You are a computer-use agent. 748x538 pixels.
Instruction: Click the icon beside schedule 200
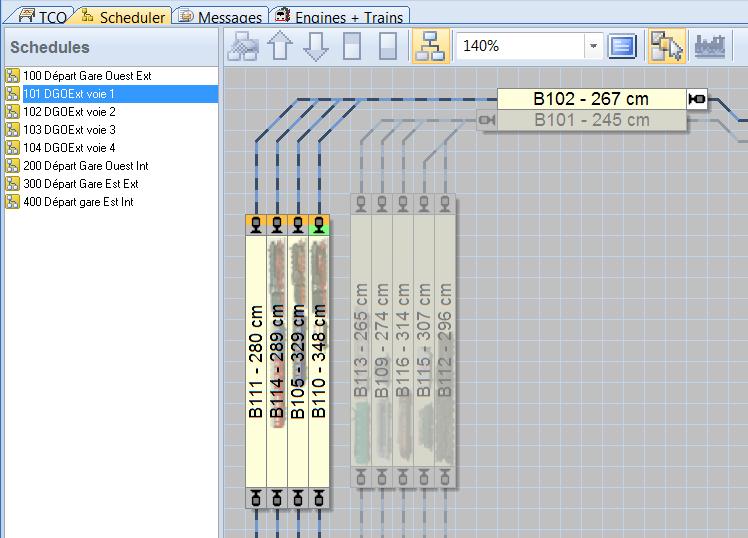tap(12, 166)
